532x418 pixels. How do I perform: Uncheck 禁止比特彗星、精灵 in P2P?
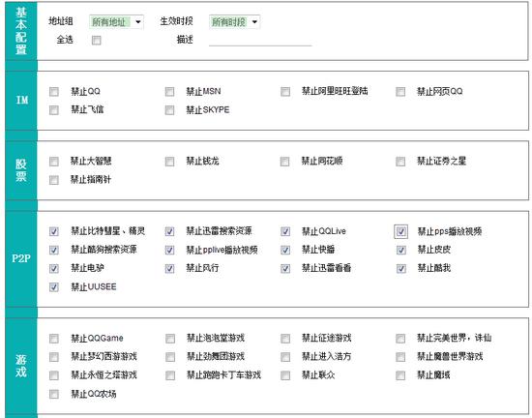[54, 231]
